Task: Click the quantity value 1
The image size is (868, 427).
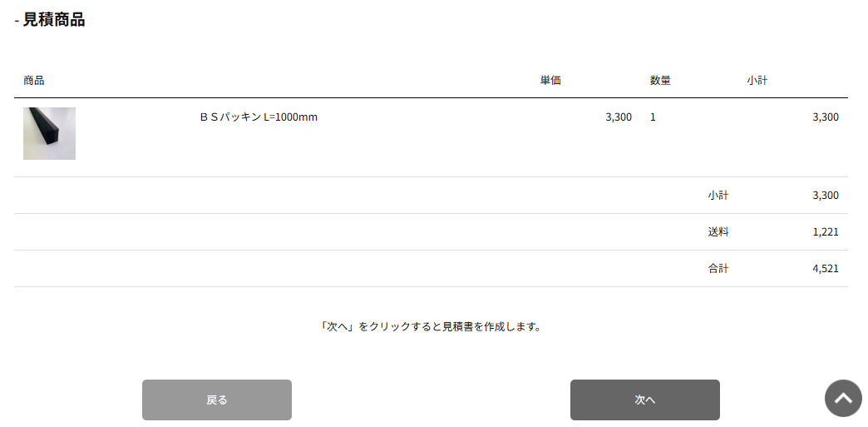Action: (653, 117)
